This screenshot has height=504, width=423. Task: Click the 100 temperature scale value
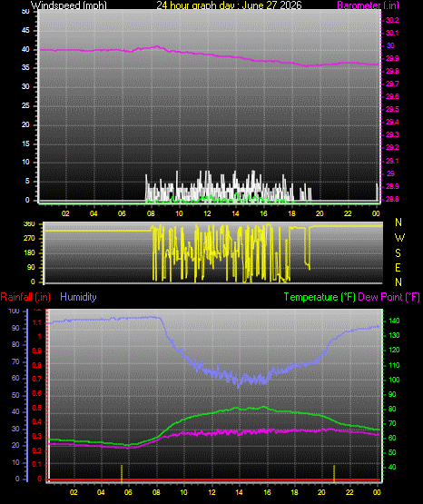pyautogui.click(x=394, y=380)
